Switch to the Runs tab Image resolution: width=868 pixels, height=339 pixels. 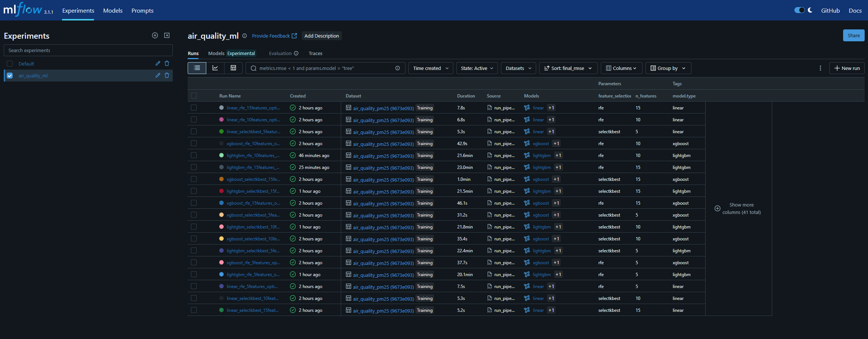tap(193, 53)
